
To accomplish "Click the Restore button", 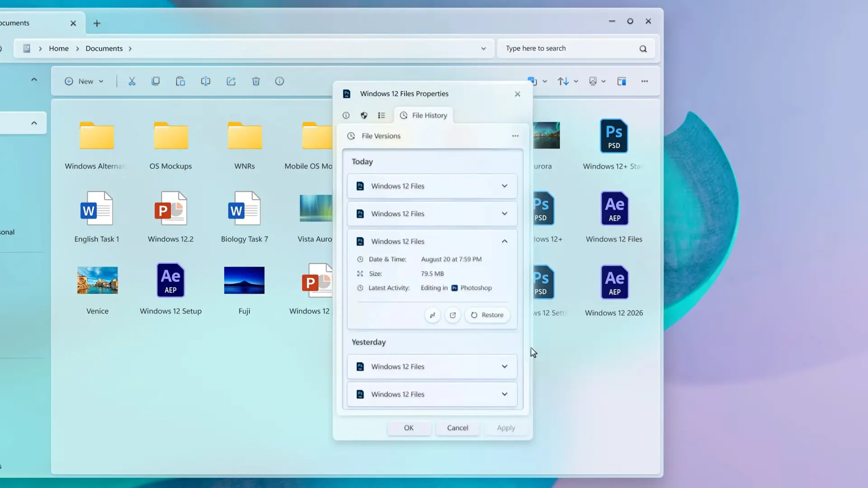I will click(x=487, y=315).
